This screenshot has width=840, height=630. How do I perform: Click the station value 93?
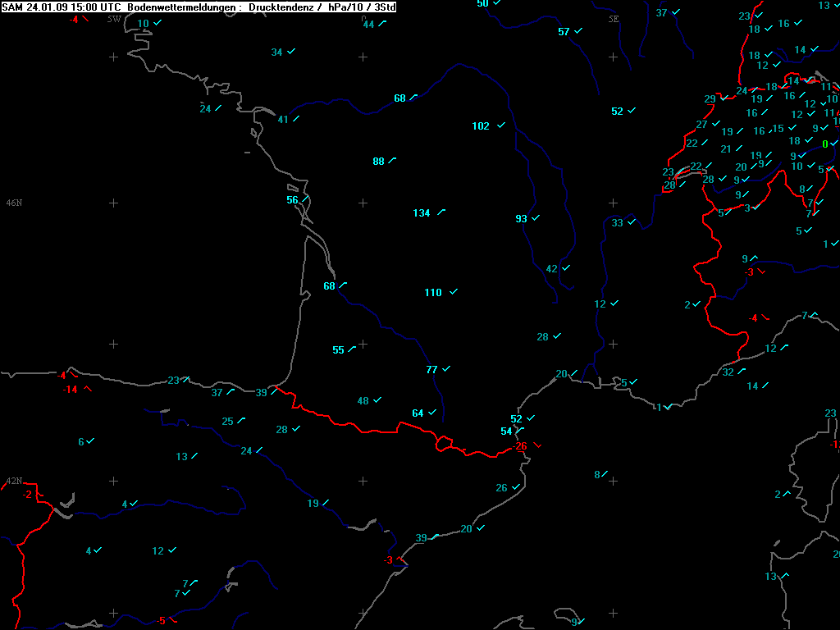click(522, 219)
